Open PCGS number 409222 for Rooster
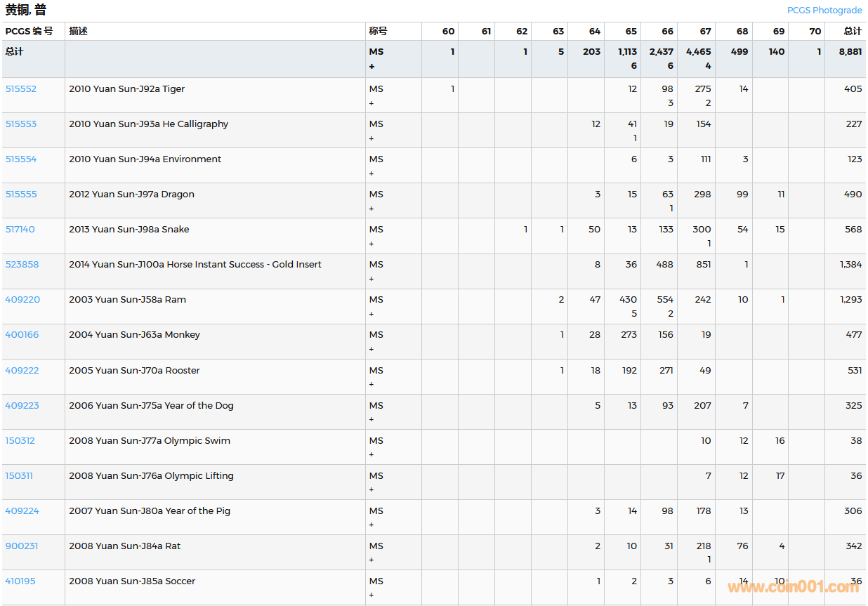This screenshot has height=606, width=868. (x=22, y=371)
